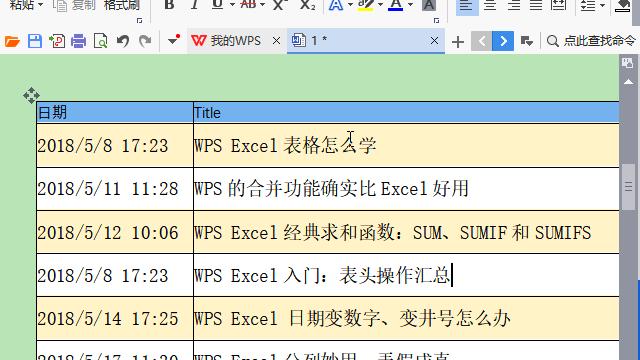Open Print Preview icon
640x360 pixels.
tap(100, 41)
